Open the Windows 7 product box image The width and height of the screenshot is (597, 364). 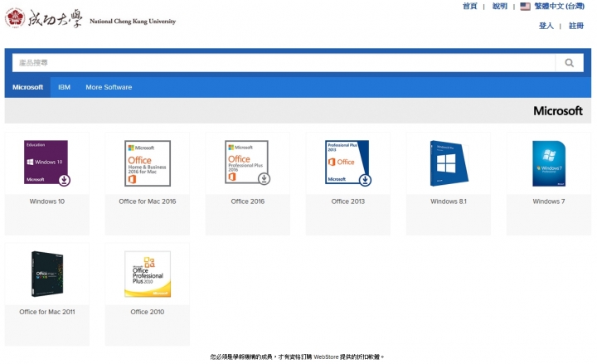click(x=549, y=163)
